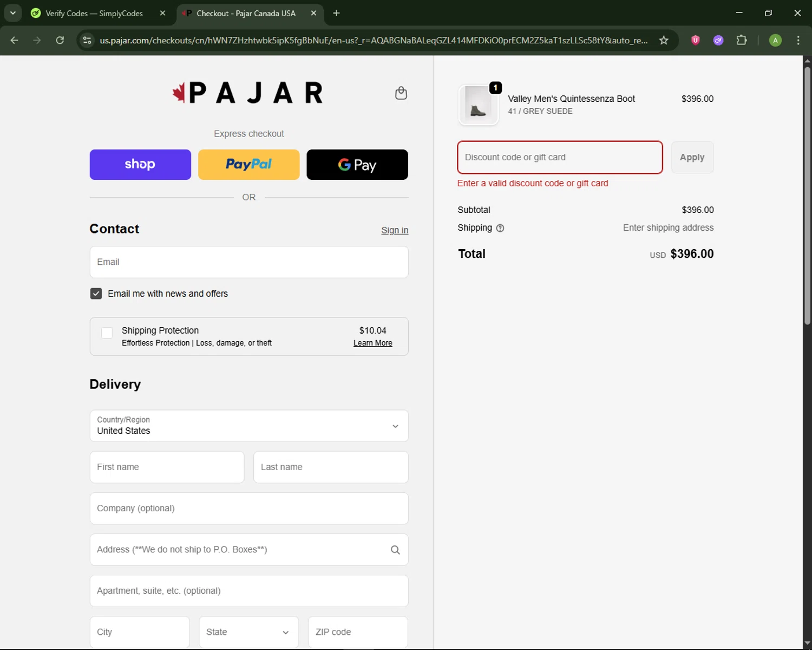Click the Apply discount button
This screenshot has height=650, width=812.
click(x=692, y=158)
